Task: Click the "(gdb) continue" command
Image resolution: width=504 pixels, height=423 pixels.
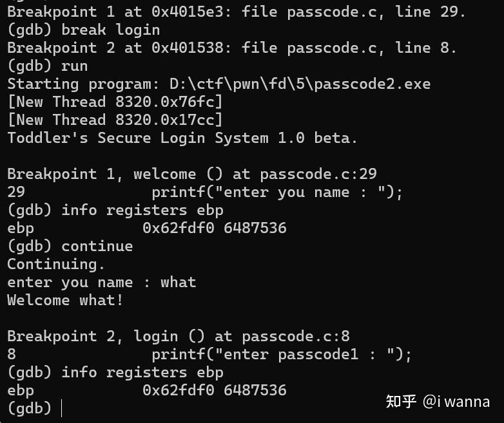Action: [70, 246]
